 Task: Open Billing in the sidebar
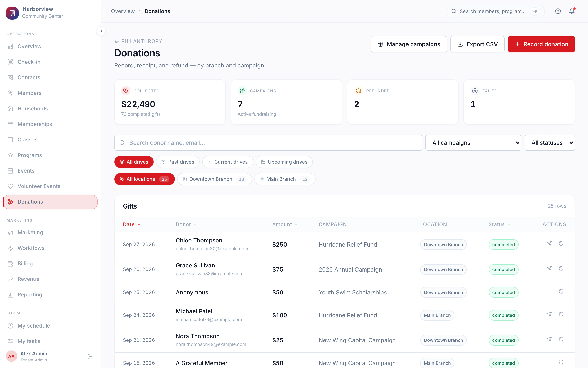click(50, 264)
